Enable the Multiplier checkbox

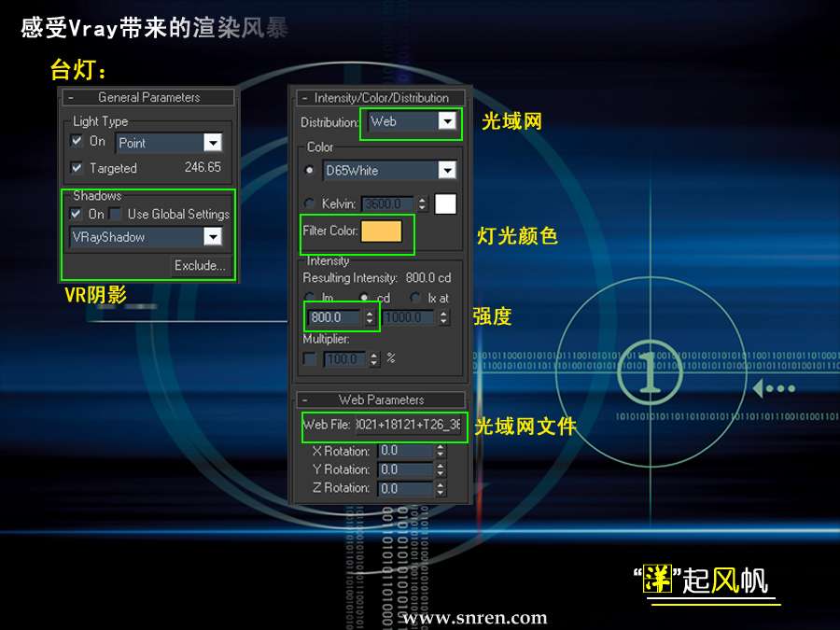coord(310,359)
